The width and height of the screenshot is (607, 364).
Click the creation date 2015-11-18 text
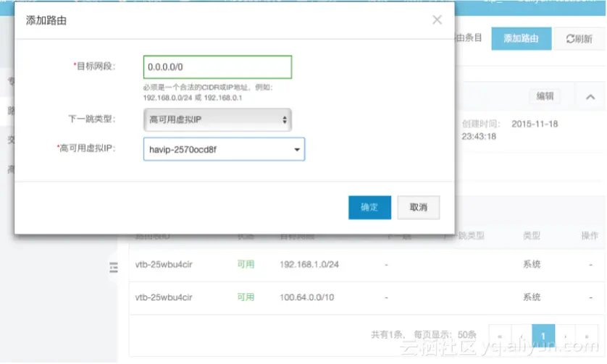[x=535, y=124]
